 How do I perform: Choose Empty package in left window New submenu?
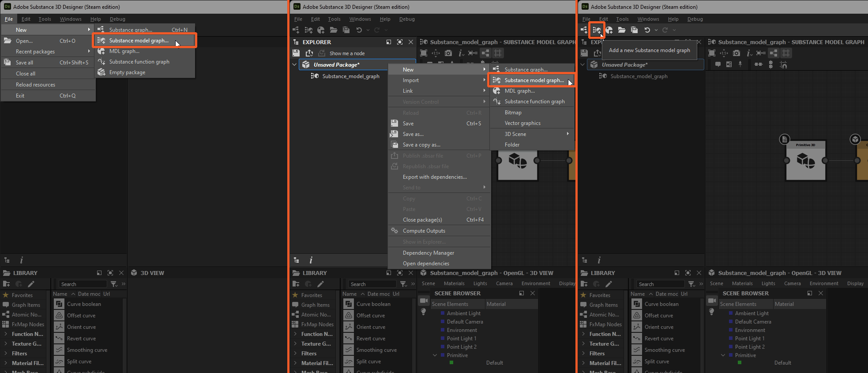tap(145, 72)
